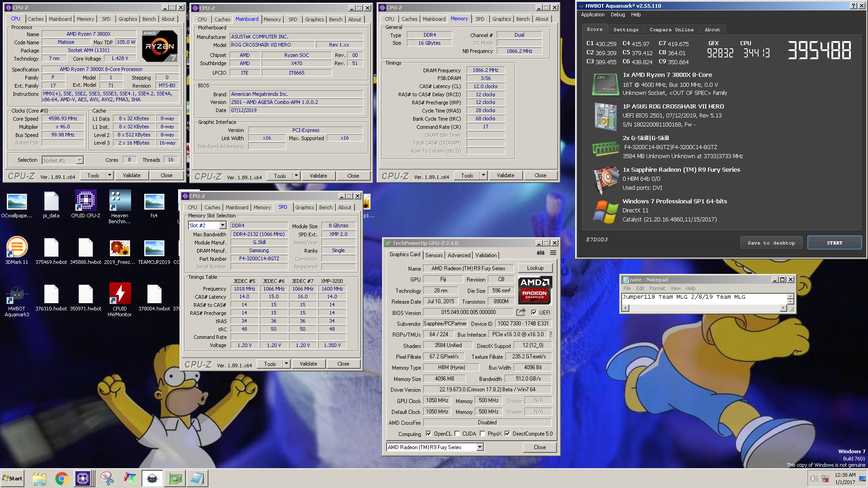Open Socket #1 selection dropdown in CPU-Z

point(80,160)
